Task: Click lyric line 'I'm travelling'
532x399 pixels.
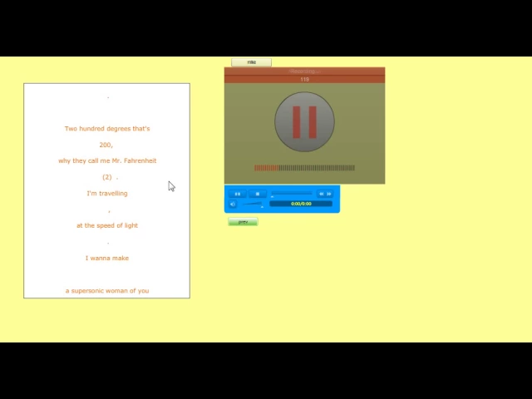Action: pos(107,194)
